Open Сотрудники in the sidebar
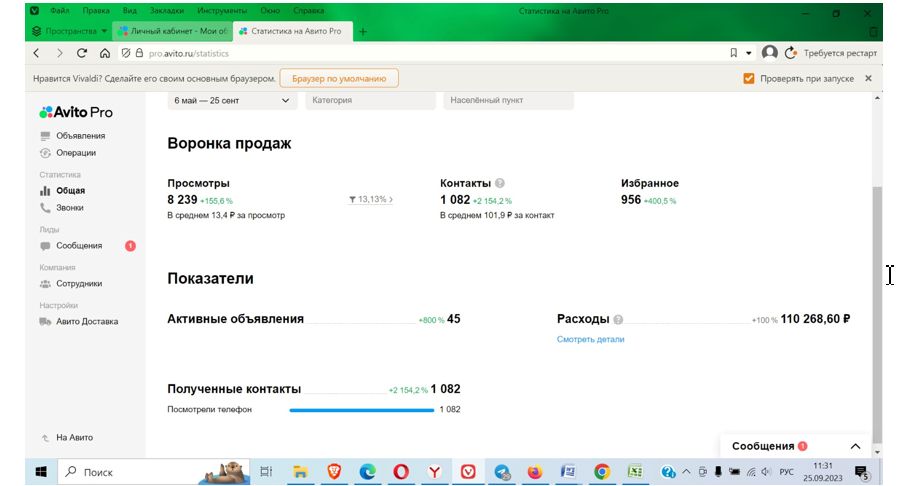 pos(79,283)
